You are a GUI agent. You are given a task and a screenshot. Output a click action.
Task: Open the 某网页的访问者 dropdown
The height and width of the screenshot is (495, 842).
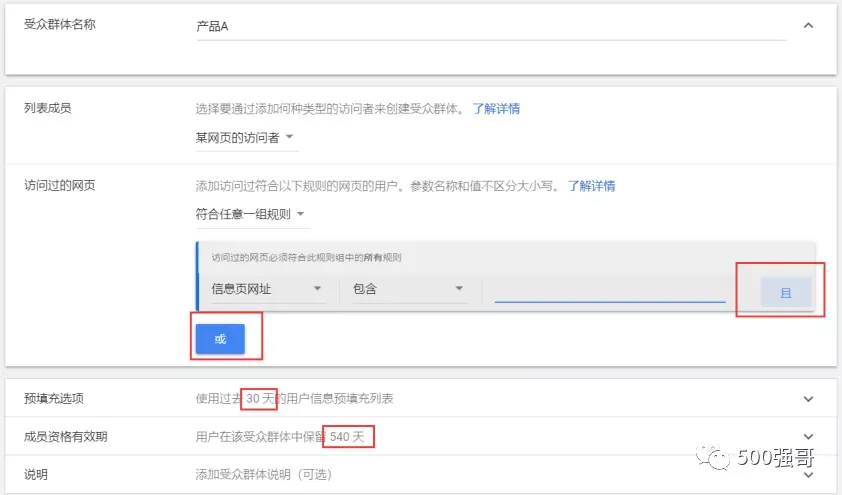point(245,137)
